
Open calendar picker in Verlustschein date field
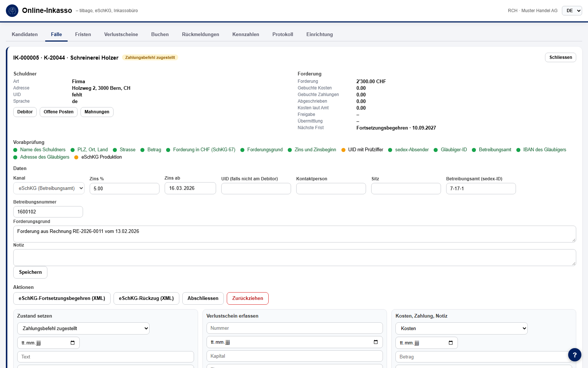pyautogui.click(x=376, y=342)
